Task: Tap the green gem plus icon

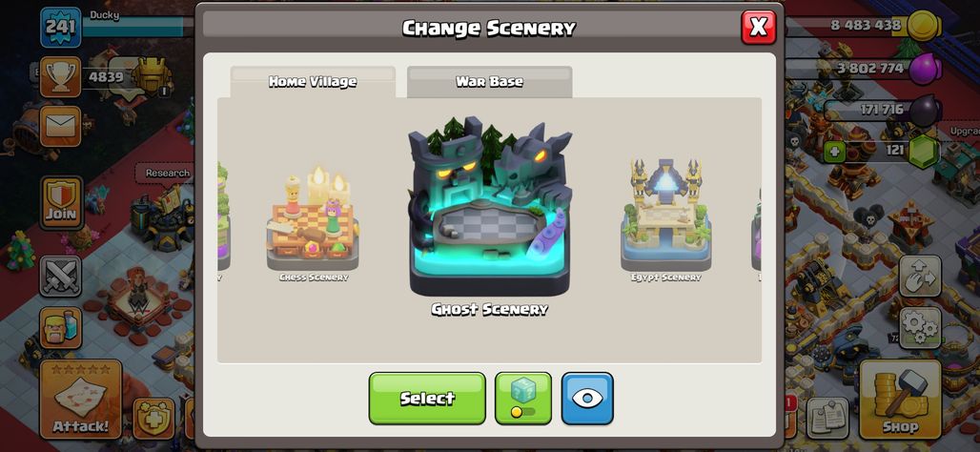Action: [x=834, y=152]
